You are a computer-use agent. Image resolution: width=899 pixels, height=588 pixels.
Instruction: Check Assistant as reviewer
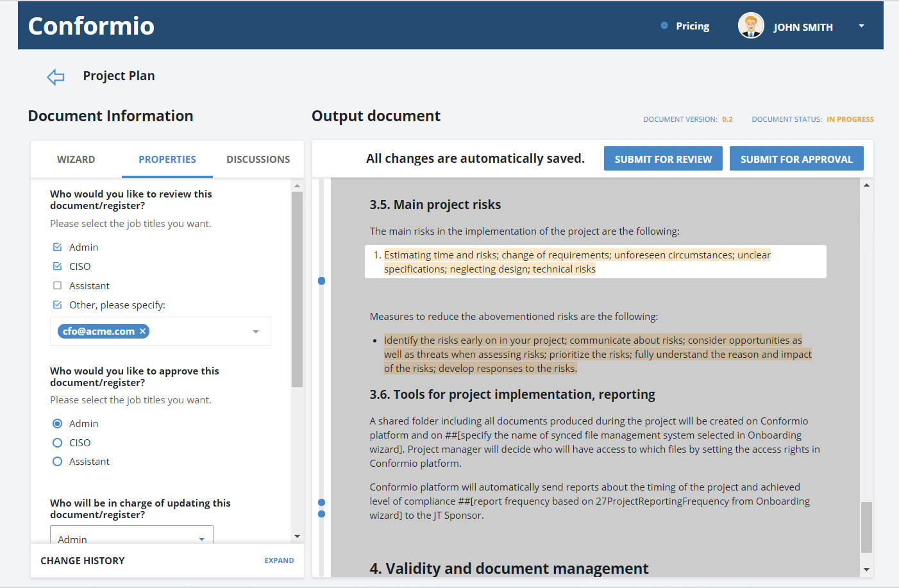(57, 285)
